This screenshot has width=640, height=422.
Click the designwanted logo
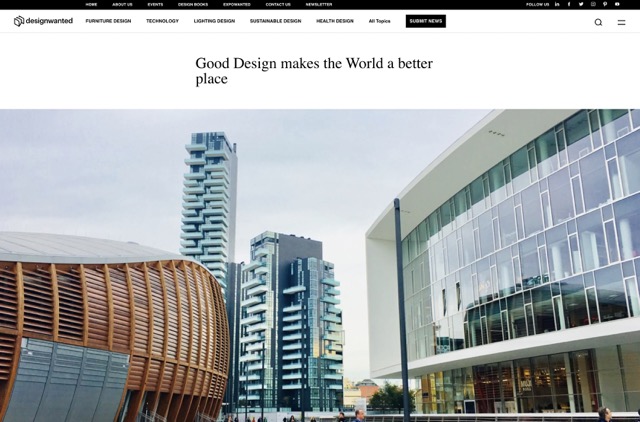point(43,21)
